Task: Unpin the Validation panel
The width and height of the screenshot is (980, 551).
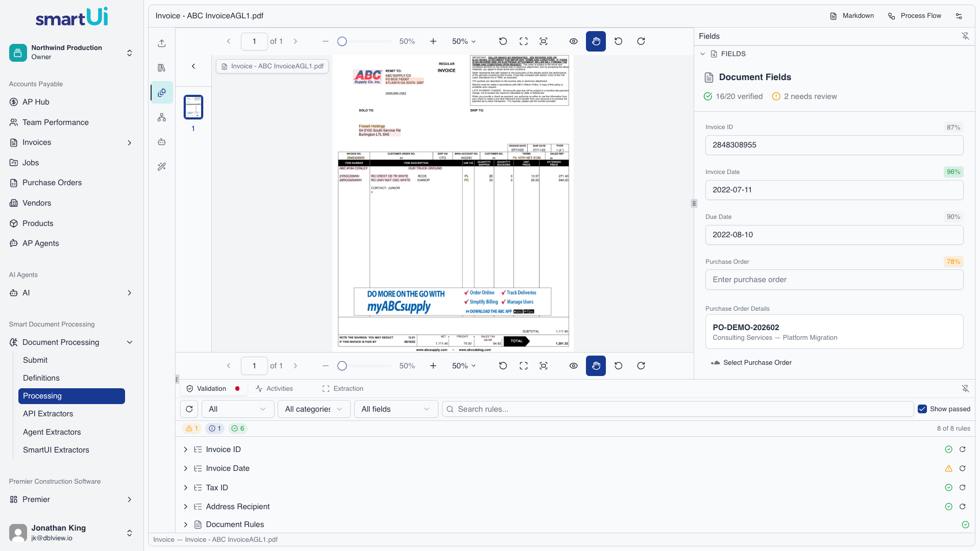Action: [x=965, y=389]
